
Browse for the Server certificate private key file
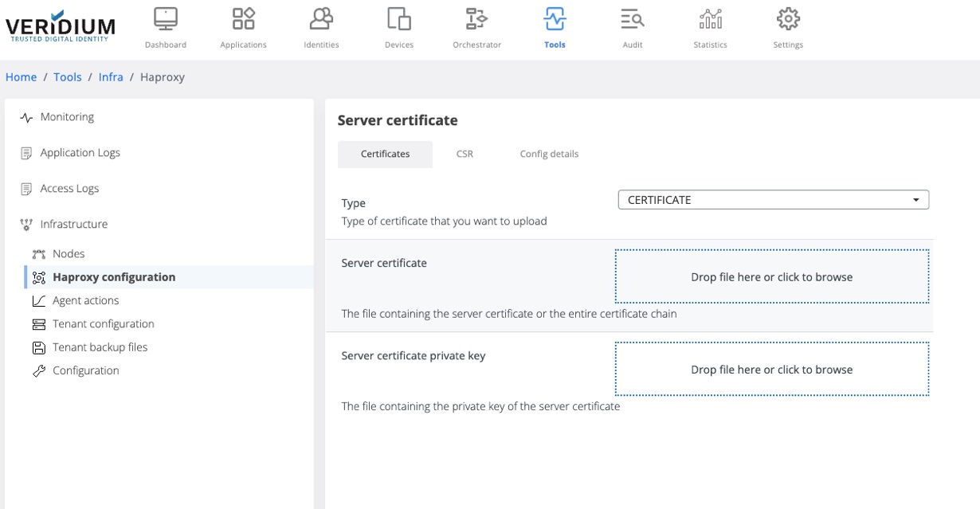coord(771,370)
